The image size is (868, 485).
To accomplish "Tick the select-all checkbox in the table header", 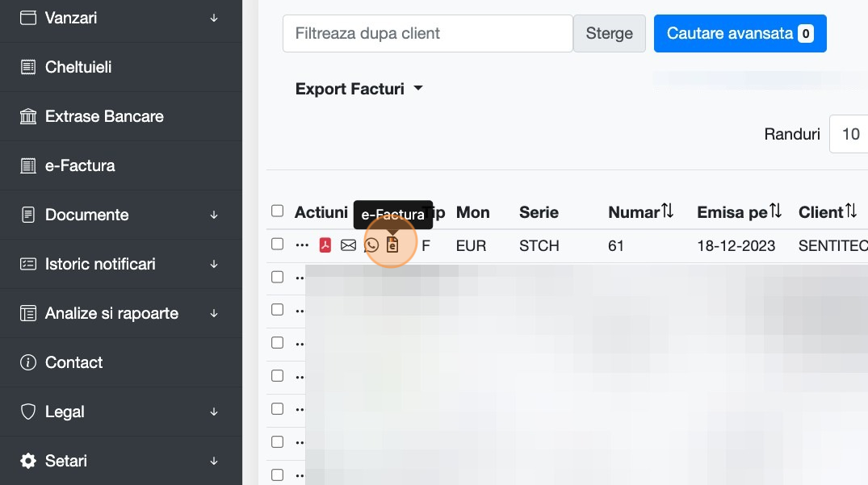I will tap(278, 211).
